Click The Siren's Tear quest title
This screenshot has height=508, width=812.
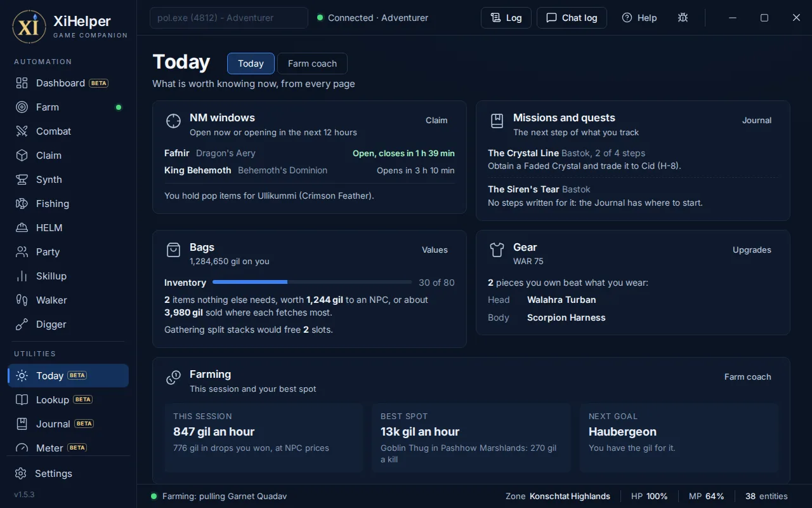[523, 189]
